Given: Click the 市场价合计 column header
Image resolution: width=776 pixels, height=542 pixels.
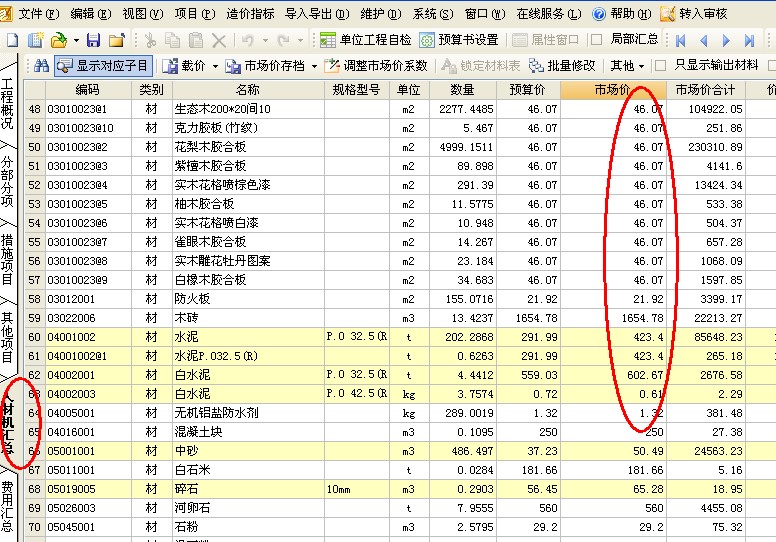Looking at the screenshot, I should tap(706, 90).
